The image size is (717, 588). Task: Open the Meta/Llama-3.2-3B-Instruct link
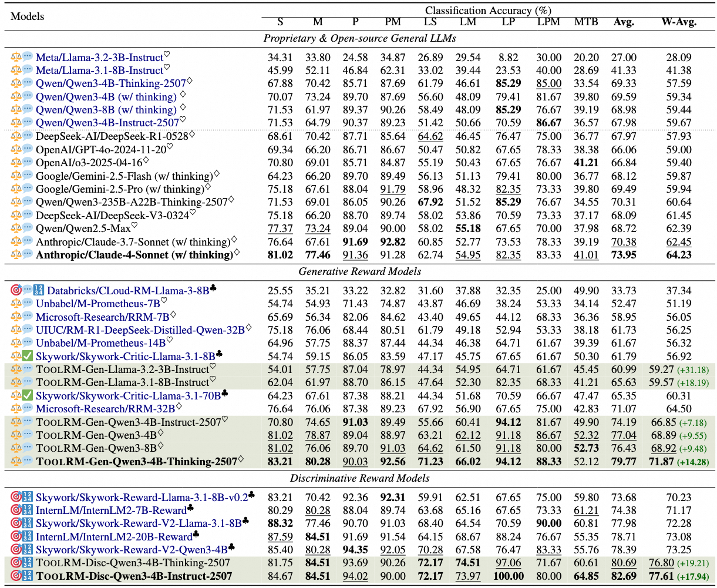pyautogui.click(x=99, y=58)
